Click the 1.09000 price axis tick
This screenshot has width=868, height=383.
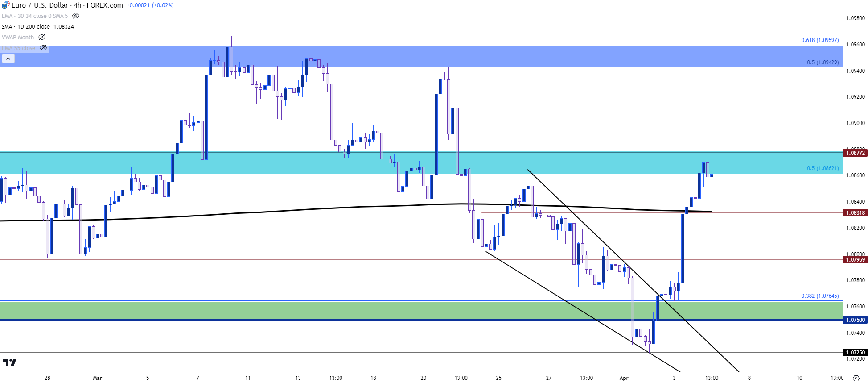[x=855, y=123]
